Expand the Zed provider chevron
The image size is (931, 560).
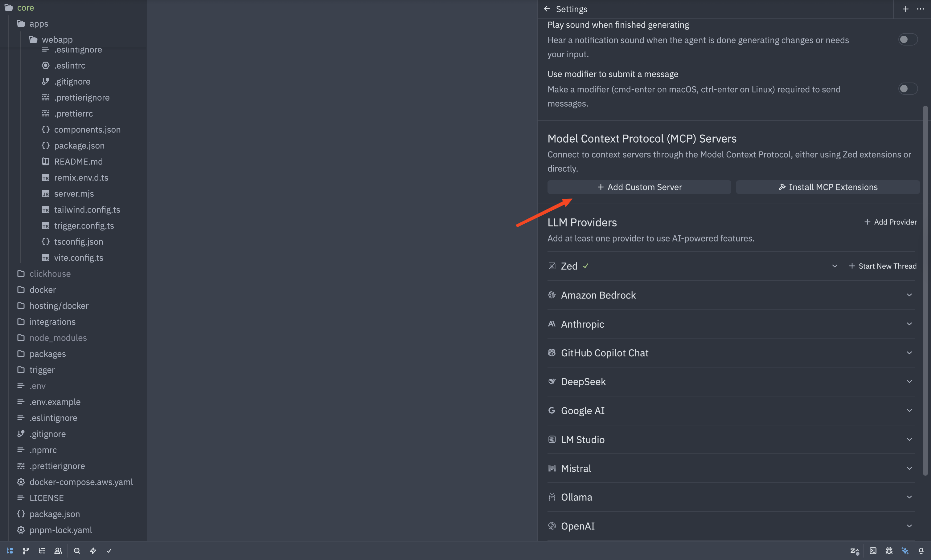[835, 266]
